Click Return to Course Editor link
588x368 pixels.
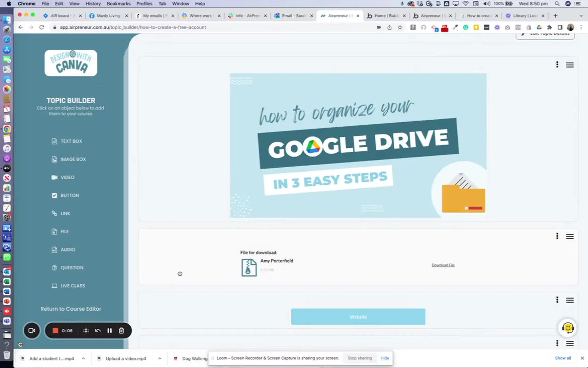[71, 309]
